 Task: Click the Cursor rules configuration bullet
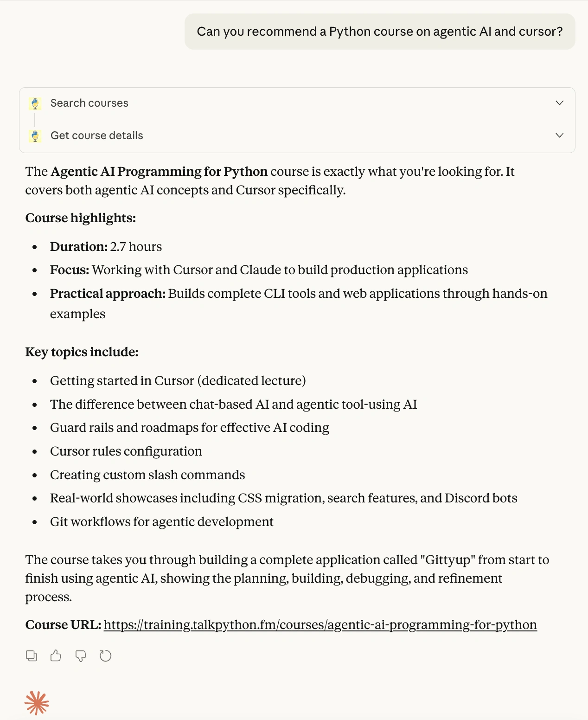pos(126,451)
